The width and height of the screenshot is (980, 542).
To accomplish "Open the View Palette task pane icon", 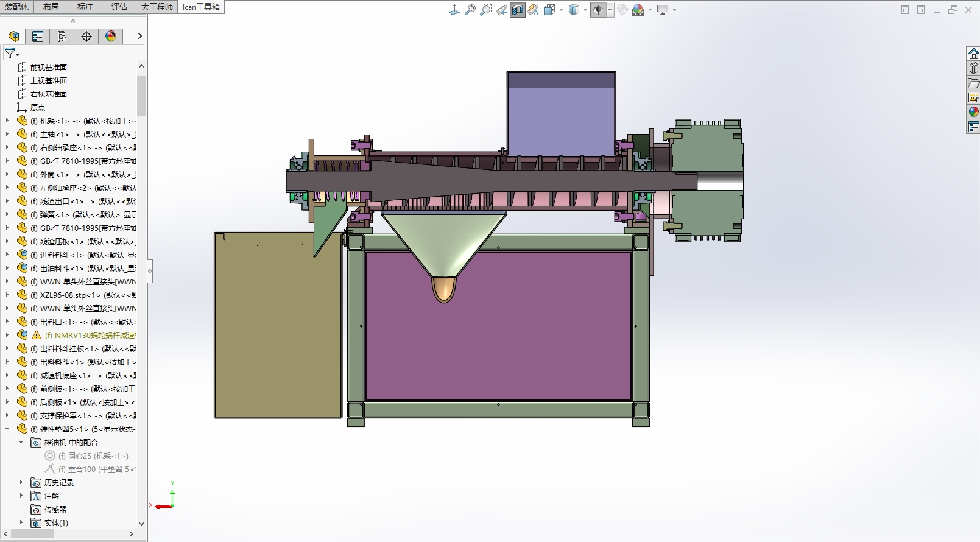I will click(973, 97).
